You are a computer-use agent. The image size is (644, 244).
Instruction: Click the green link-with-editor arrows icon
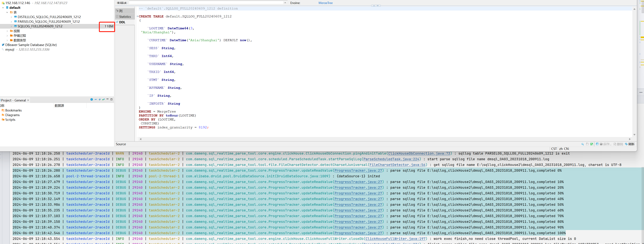pos(104,99)
